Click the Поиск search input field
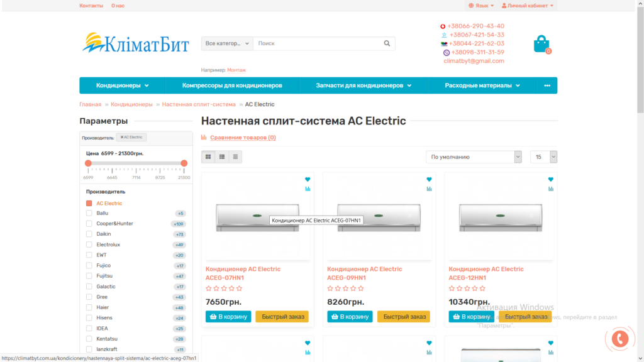This screenshot has height=362, width=644. tap(318, 43)
